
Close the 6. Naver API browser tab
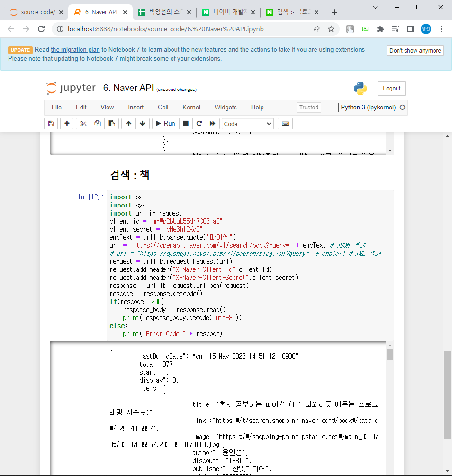pyautogui.click(x=125, y=12)
